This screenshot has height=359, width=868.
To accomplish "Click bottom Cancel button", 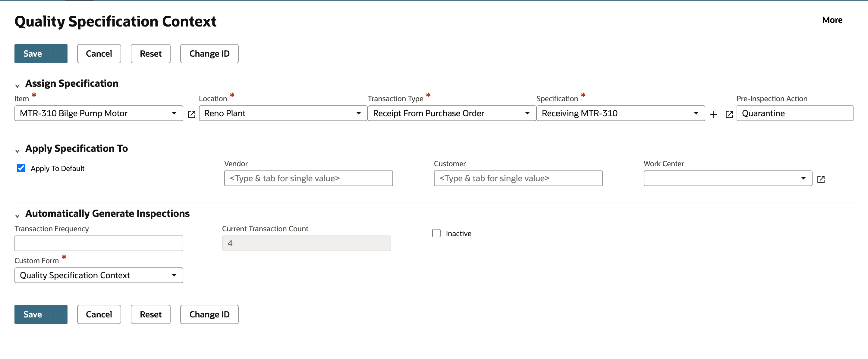I will [x=99, y=314].
